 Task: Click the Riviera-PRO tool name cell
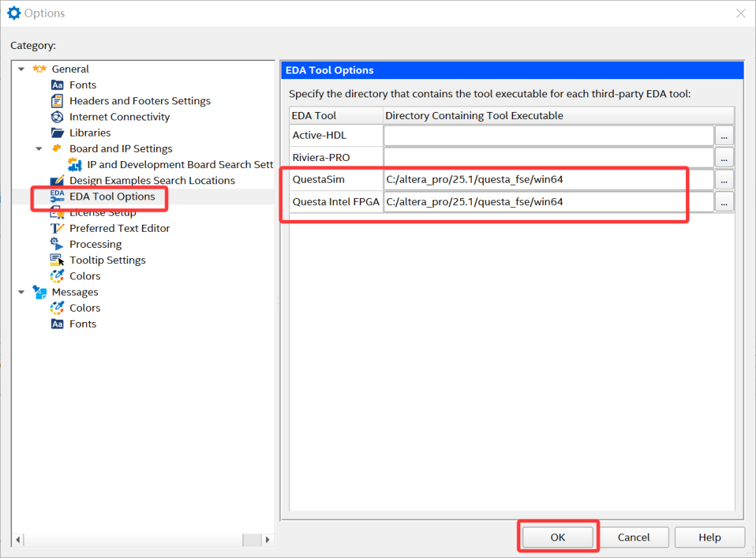click(x=337, y=158)
